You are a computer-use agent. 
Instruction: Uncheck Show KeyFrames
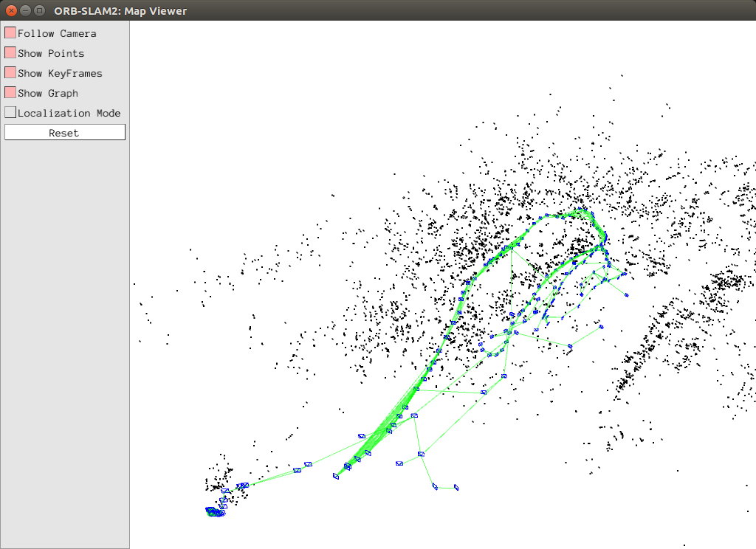pos(10,73)
